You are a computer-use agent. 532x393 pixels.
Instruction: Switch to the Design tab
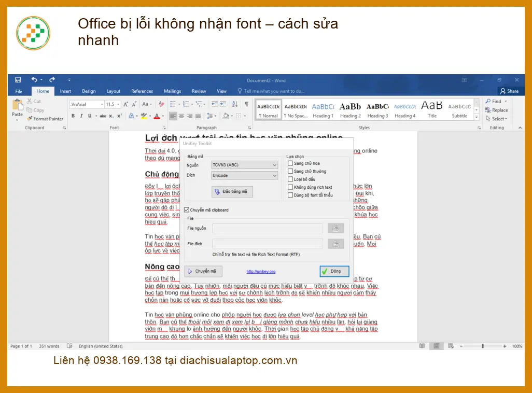point(89,91)
